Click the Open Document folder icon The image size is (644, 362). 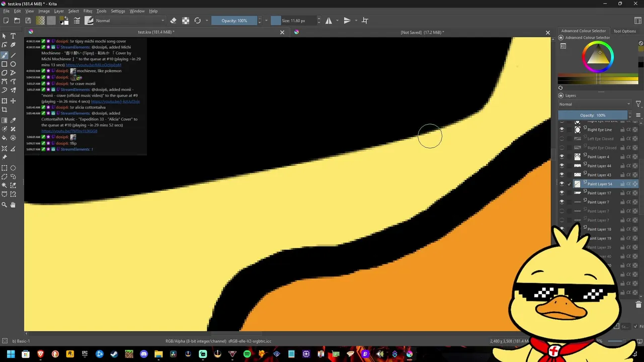17,21
